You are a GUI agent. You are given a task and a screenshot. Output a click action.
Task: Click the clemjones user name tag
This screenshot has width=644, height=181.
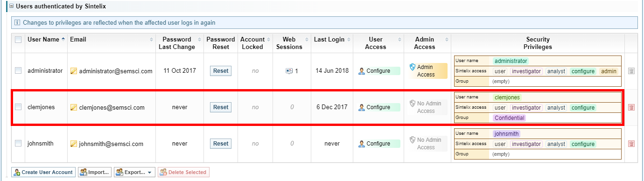[x=507, y=97]
